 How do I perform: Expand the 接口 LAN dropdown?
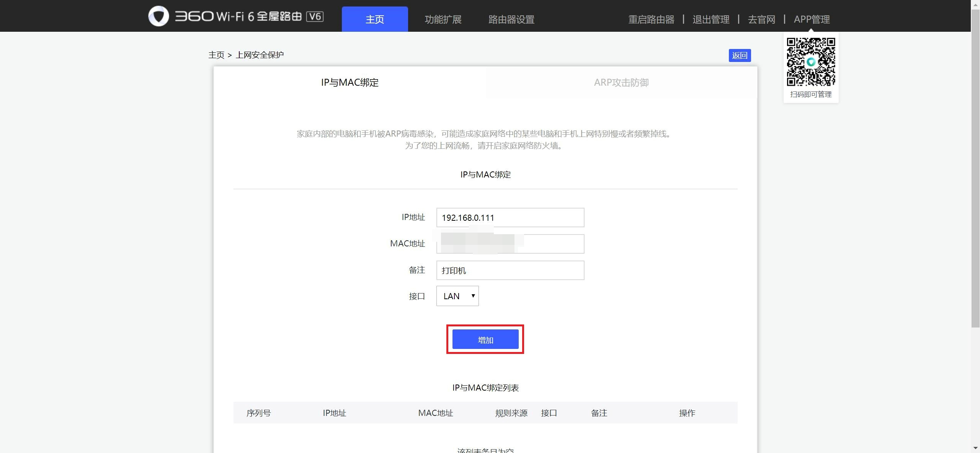coord(457,296)
